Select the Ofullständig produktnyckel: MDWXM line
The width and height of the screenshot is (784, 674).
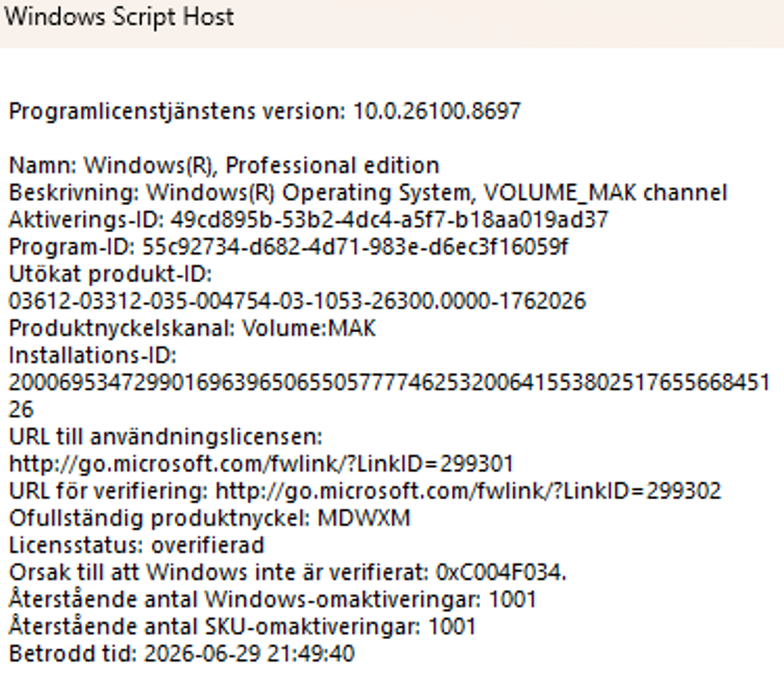pos(210,518)
